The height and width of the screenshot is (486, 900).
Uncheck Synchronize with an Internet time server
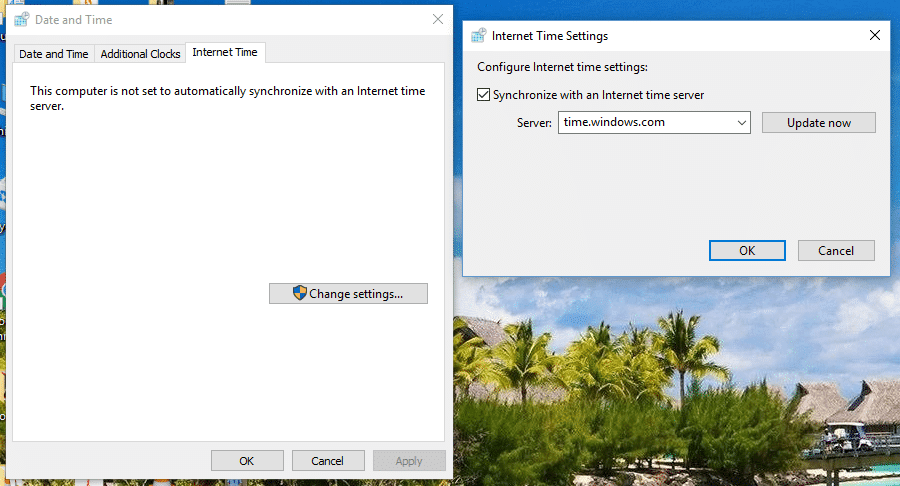click(484, 95)
